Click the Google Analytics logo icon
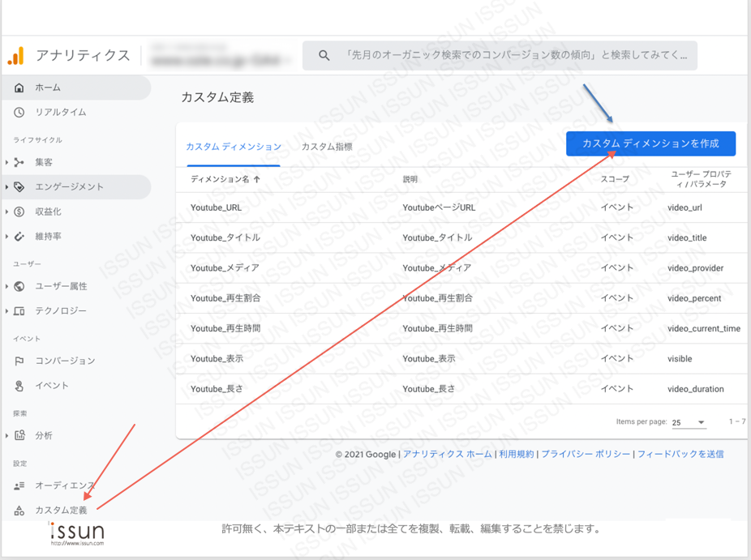 15,55
